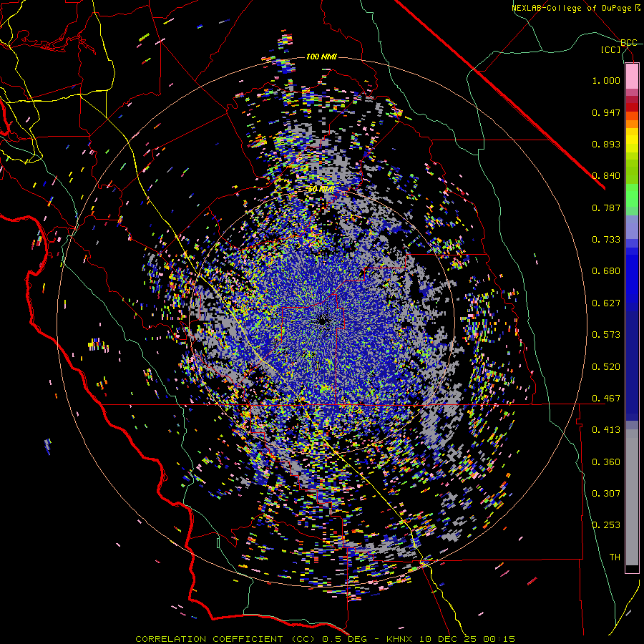
Task: Click the 50 NMI range ring label
Action: [x=321, y=190]
